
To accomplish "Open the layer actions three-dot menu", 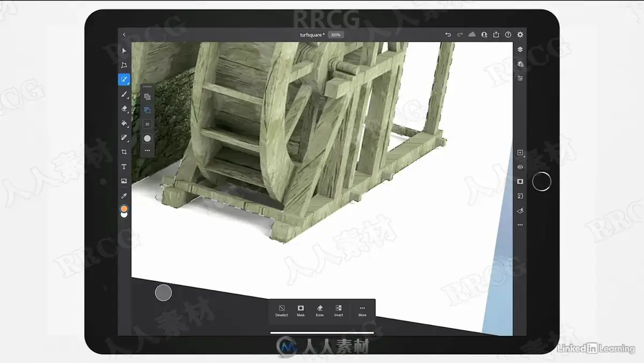I will click(x=520, y=225).
